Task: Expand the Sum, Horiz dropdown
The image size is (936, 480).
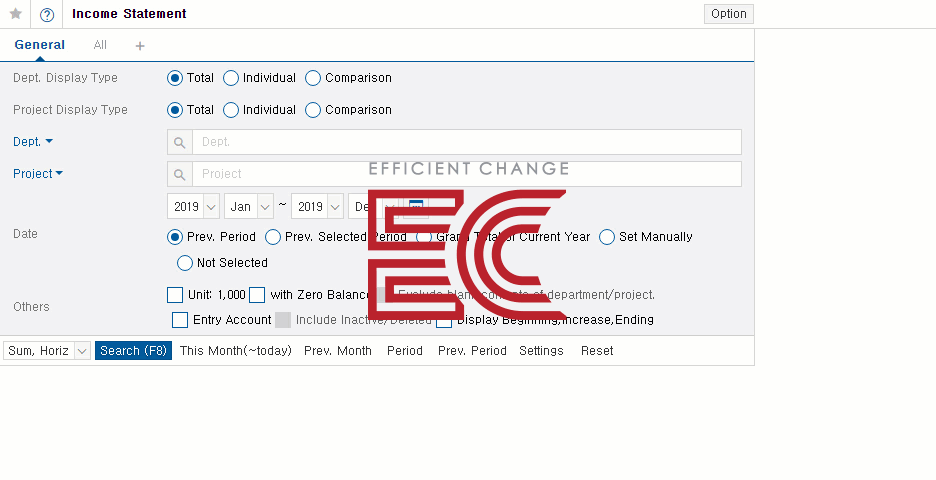Action: [81, 351]
